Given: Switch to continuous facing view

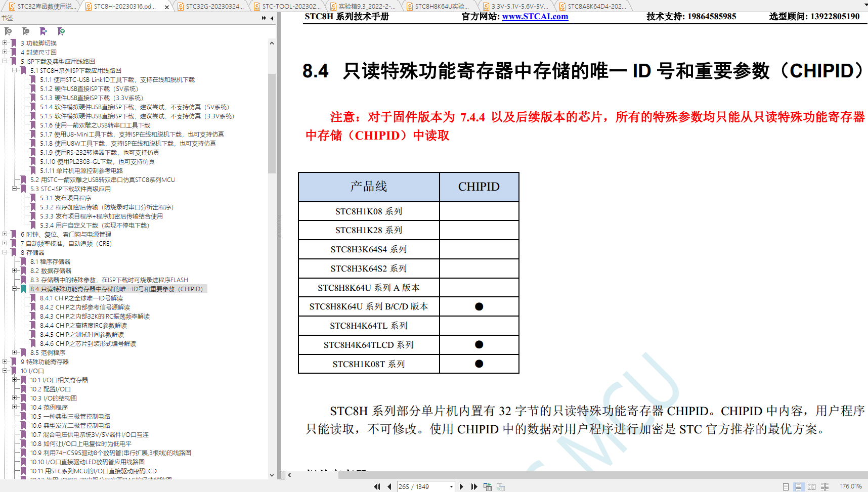Looking at the screenshot, I should pyautogui.click(x=824, y=486).
